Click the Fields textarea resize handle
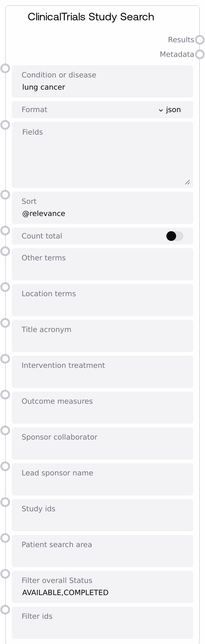Image resolution: width=205 pixels, height=644 pixels. point(188,182)
